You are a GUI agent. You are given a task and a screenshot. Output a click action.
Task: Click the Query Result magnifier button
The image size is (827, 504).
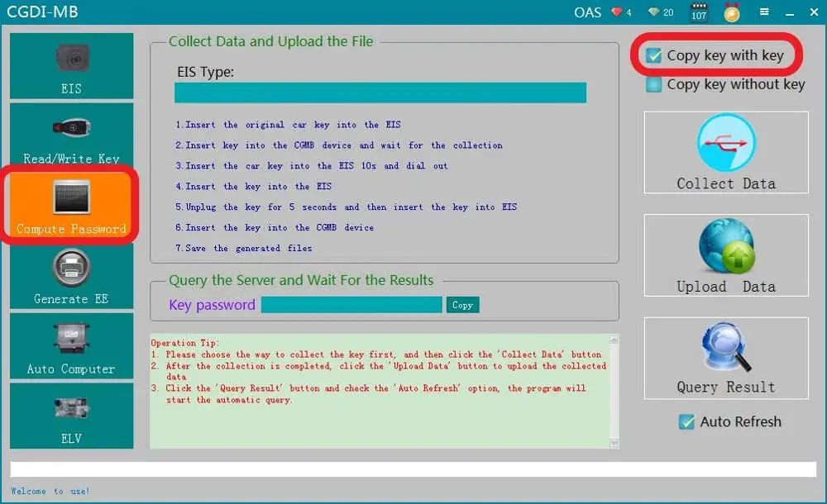726,358
